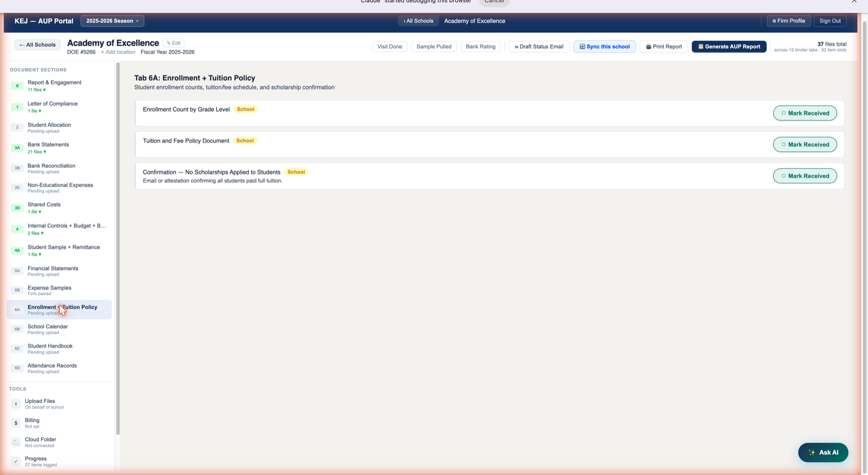Click the Upload Files arrow icon
Viewport: 868px width, 475px height.
pos(16,404)
